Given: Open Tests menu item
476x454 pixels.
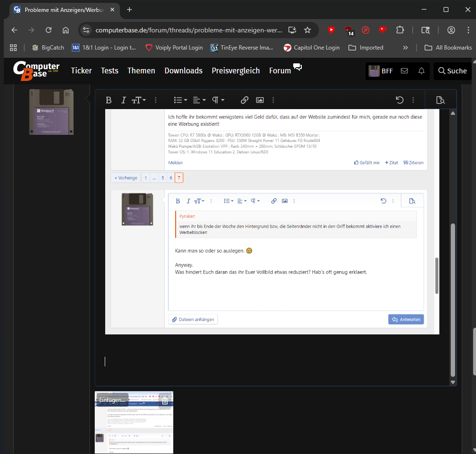Looking at the screenshot, I should click(x=109, y=71).
